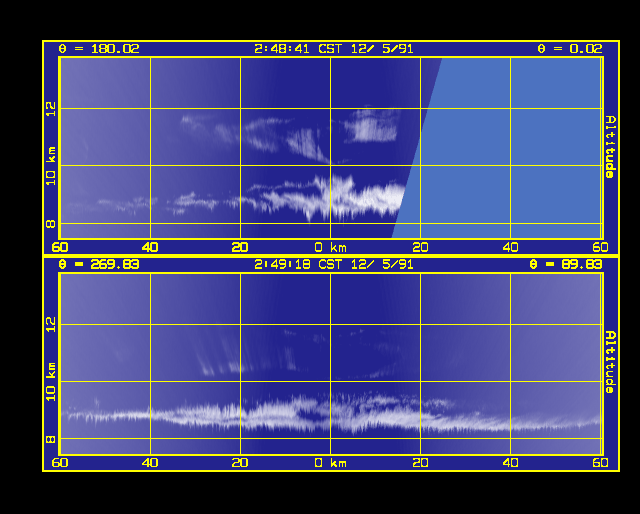Click bottom panel's 40 label on θ=269.83 side
This screenshot has height=514, width=640.
(150, 463)
